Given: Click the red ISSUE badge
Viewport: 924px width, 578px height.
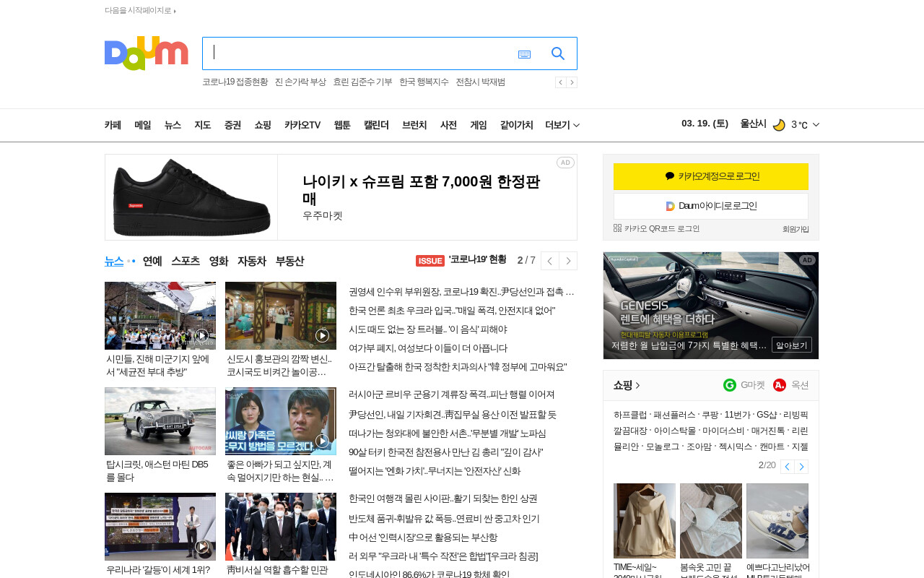Looking at the screenshot, I should click(430, 261).
